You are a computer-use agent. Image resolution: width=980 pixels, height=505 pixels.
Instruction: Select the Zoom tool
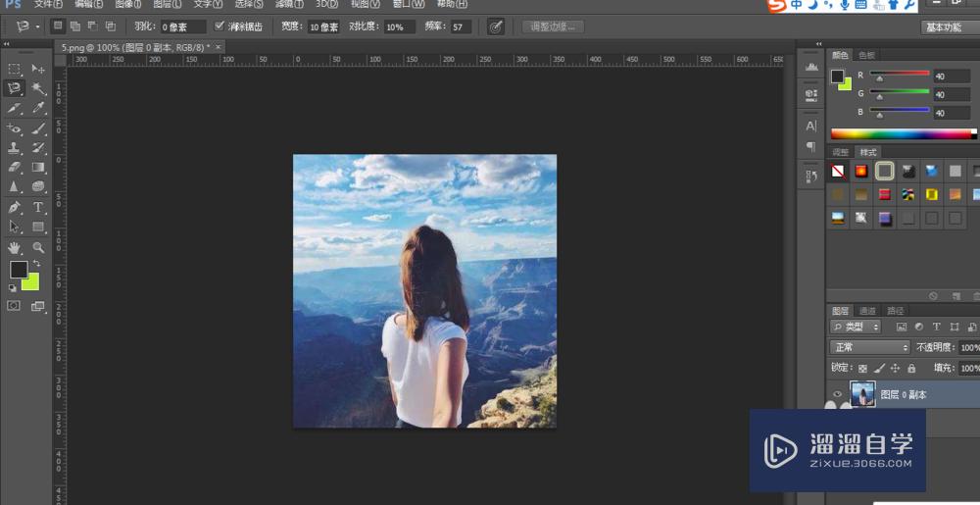click(38, 247)
